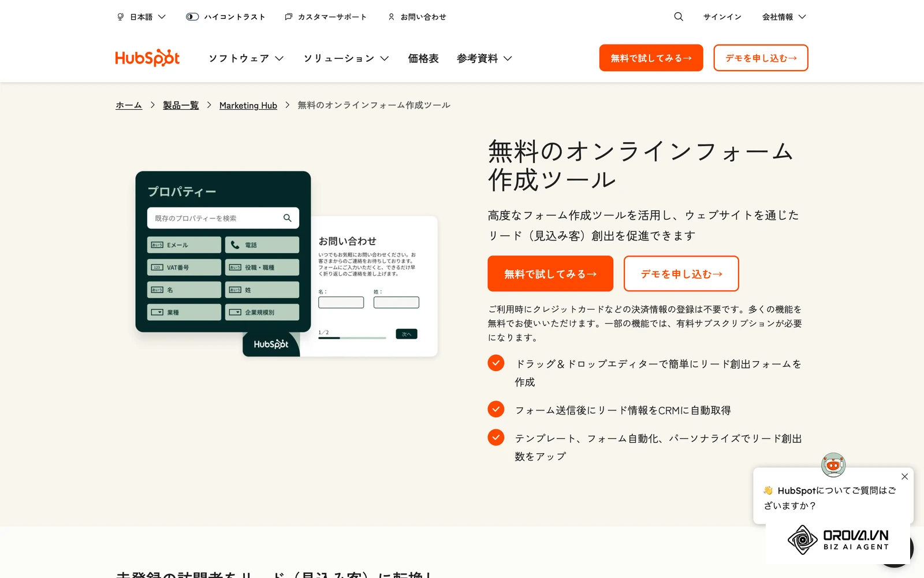Click the 企業規模別 property tile

[262, 312]
